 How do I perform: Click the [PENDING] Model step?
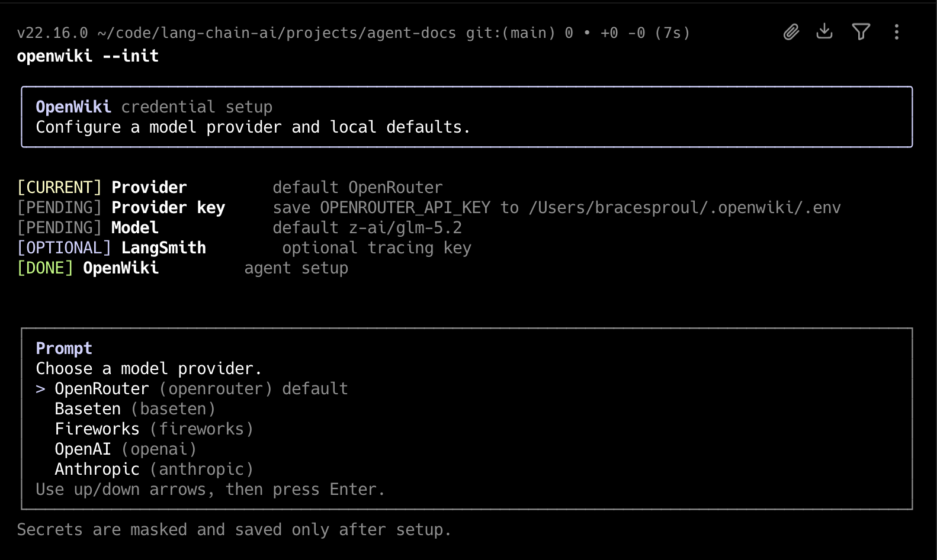(x=239, y=228)
